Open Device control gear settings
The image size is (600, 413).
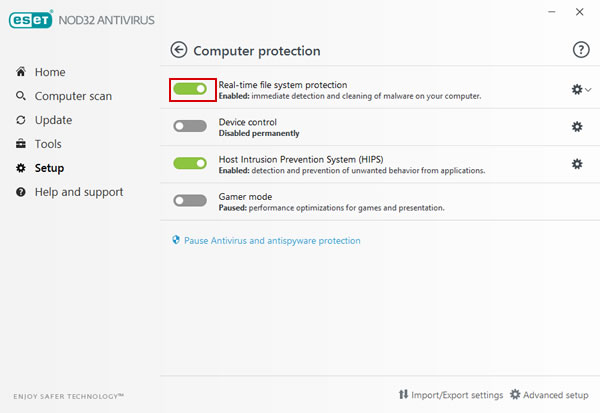pyautogui.click(x=577, y=127)
